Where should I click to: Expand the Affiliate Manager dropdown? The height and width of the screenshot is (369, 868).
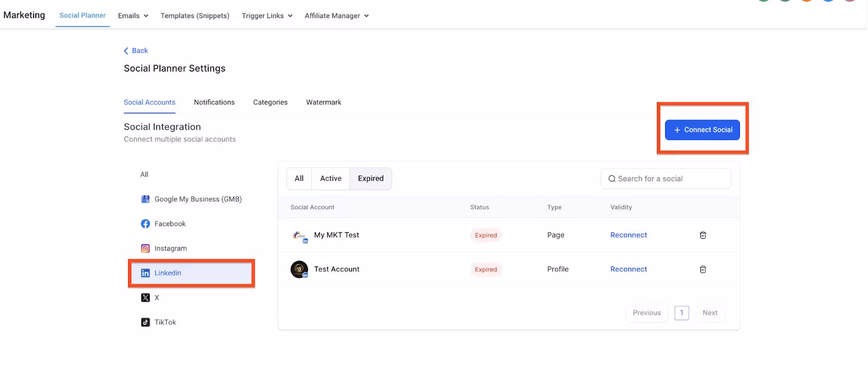click(x=337, y=16)
